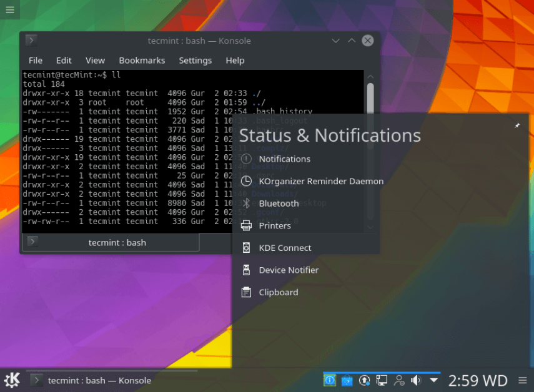This screenshot has height=392, width=534.
Task: Click the KDE Connect phone icon
Action: point(246,248)
